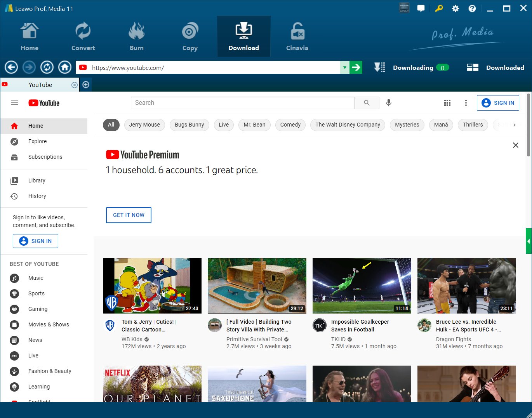Open the Convert module
The width and height of the screenshot is (532, 418).
click(x=83, y=37)
